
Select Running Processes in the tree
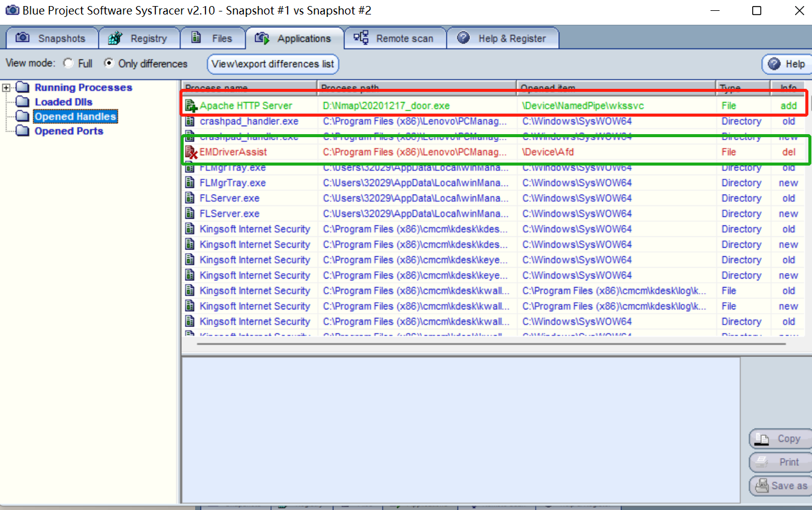pyautogui.click(x=83, y=88)
